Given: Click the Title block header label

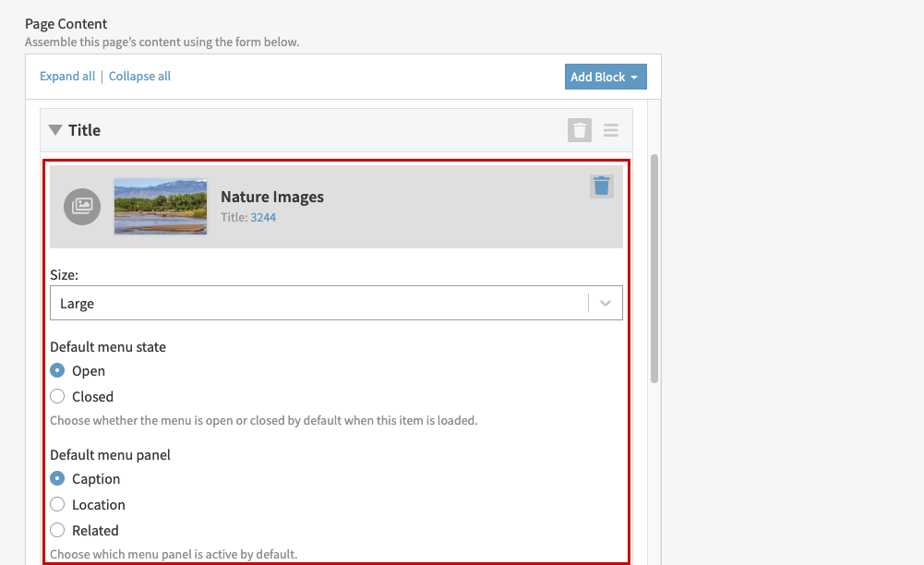Looking at the screenshot, I should click(84, 129).
